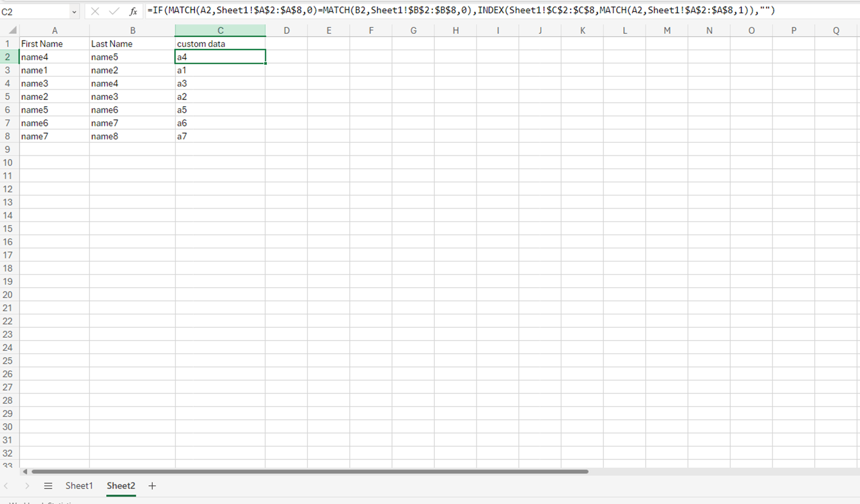Select column C header
This screenshot has width=860, height=504.
click(x=220, y=31)
